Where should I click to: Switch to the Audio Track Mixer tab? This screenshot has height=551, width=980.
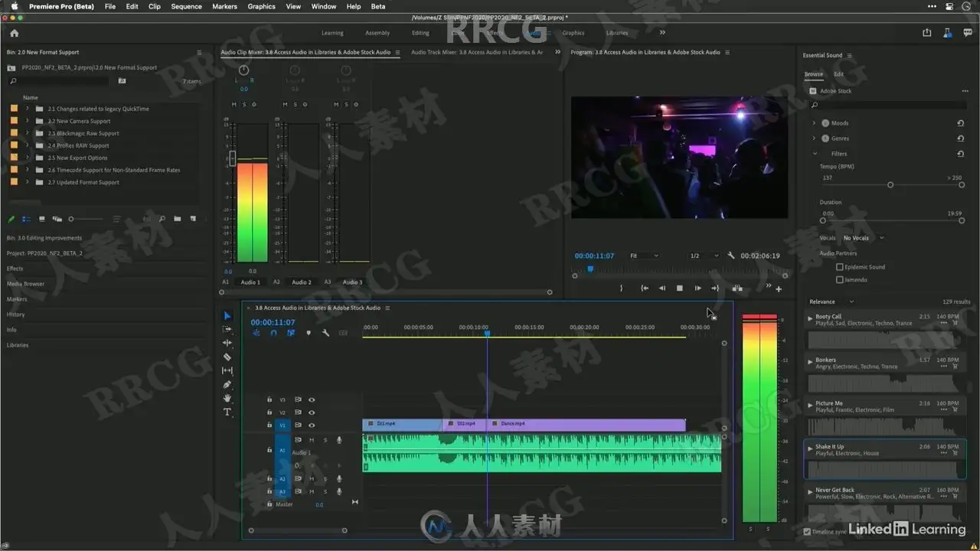pos(477,52)
